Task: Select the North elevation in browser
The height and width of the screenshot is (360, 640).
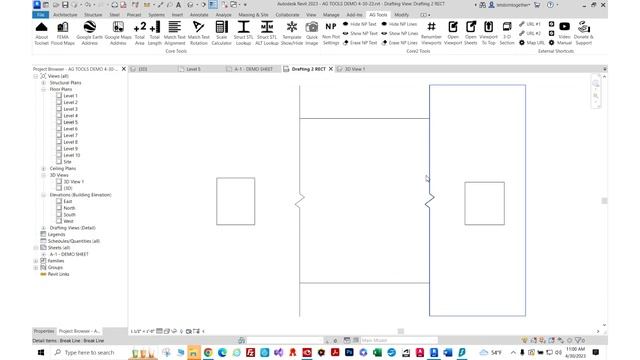Action: coord(69,208)
